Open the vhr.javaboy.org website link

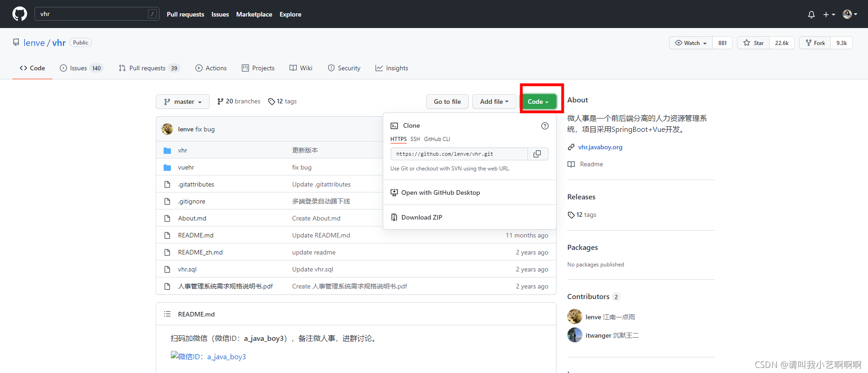click(x=600, y=147)
